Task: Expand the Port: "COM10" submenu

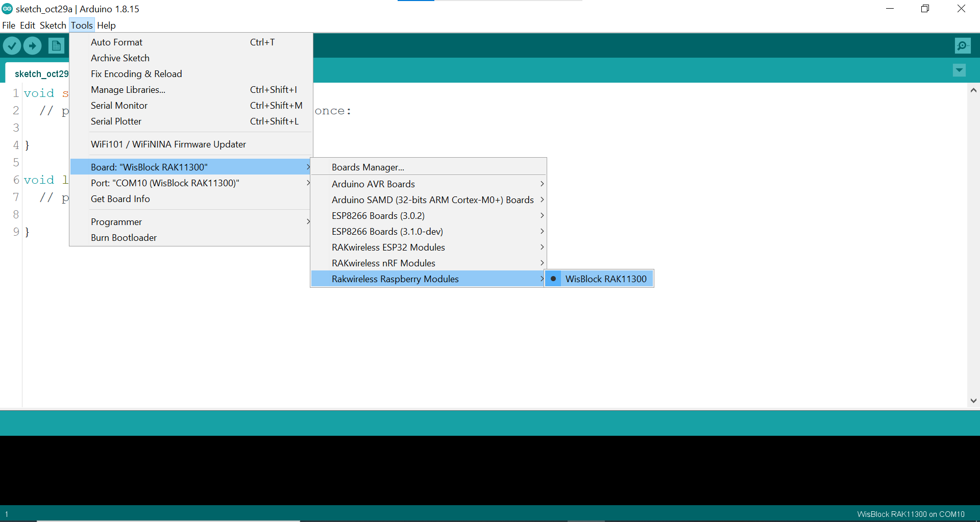Action: [191, 183]
